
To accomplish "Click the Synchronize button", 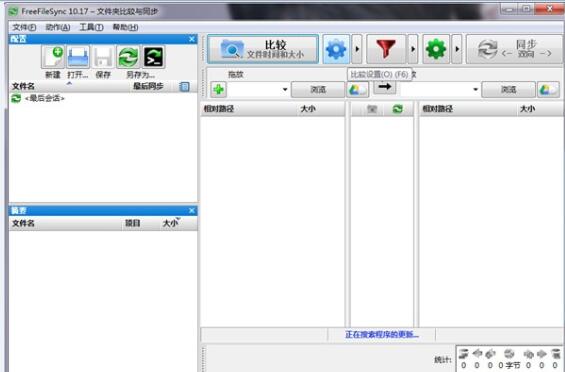I will (514, 49).
